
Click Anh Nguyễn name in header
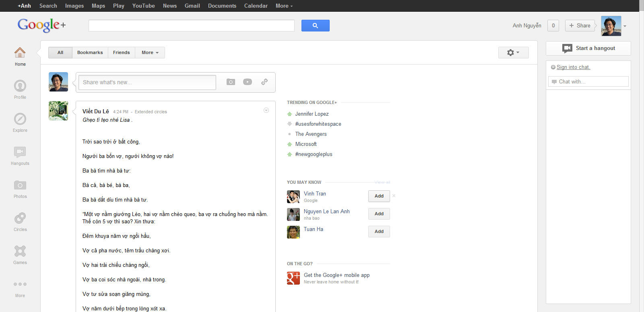527,25
